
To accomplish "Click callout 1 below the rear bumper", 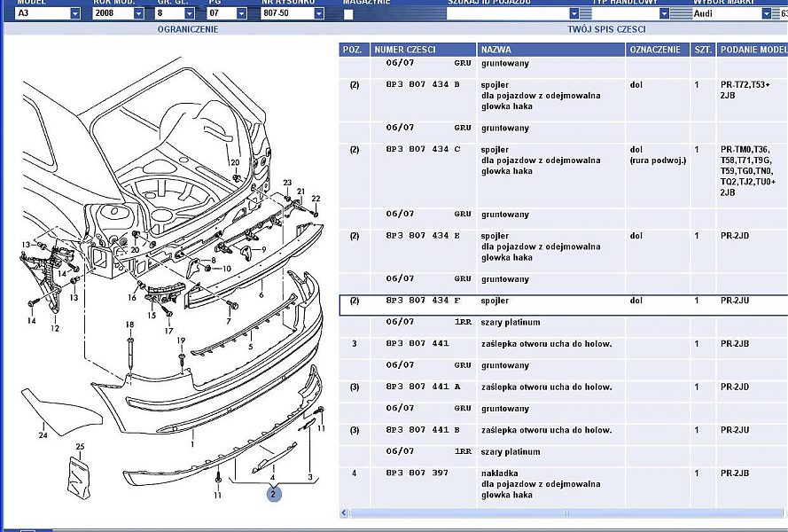I will 192,444.
